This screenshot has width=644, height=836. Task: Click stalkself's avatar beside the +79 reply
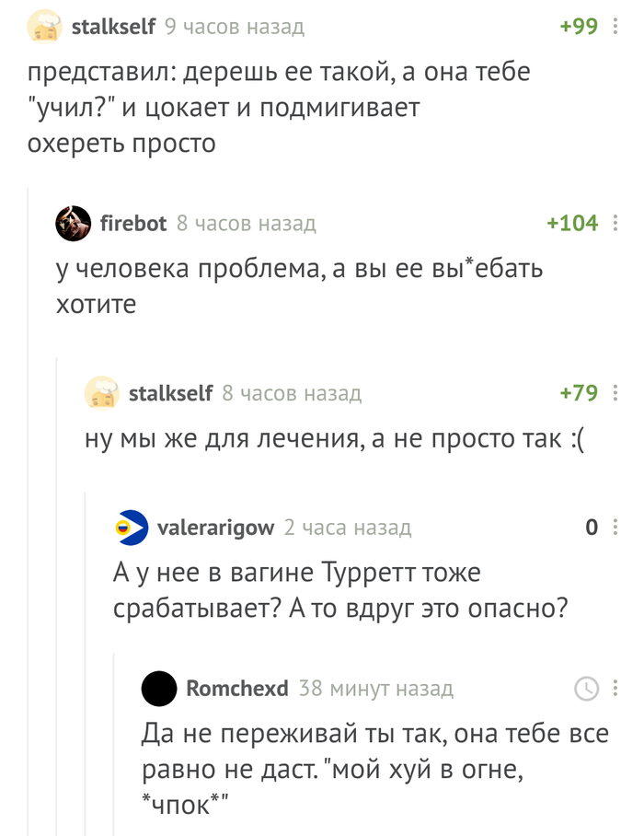[102, 394]
